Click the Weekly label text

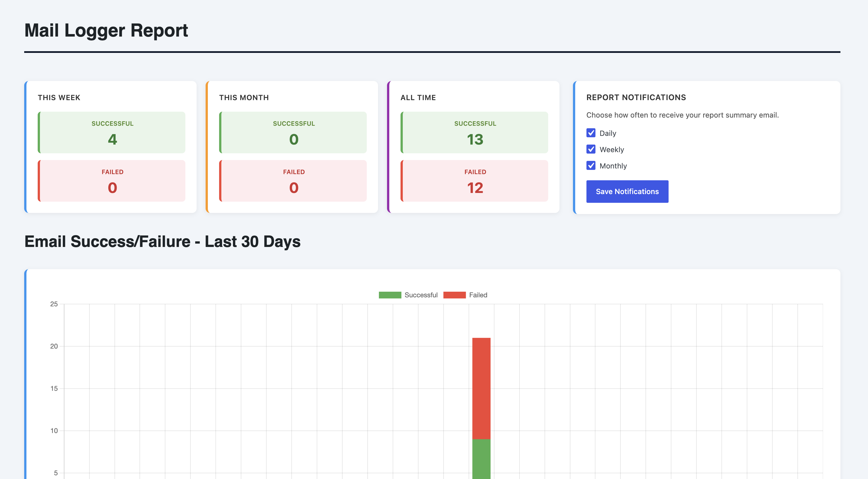pos(611,150)
